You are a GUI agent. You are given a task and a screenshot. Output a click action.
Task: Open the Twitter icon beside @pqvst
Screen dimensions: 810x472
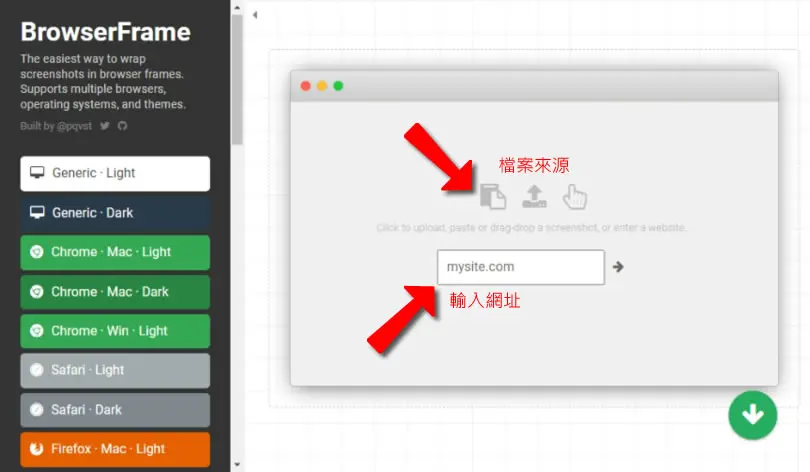[x=105, y=125]
